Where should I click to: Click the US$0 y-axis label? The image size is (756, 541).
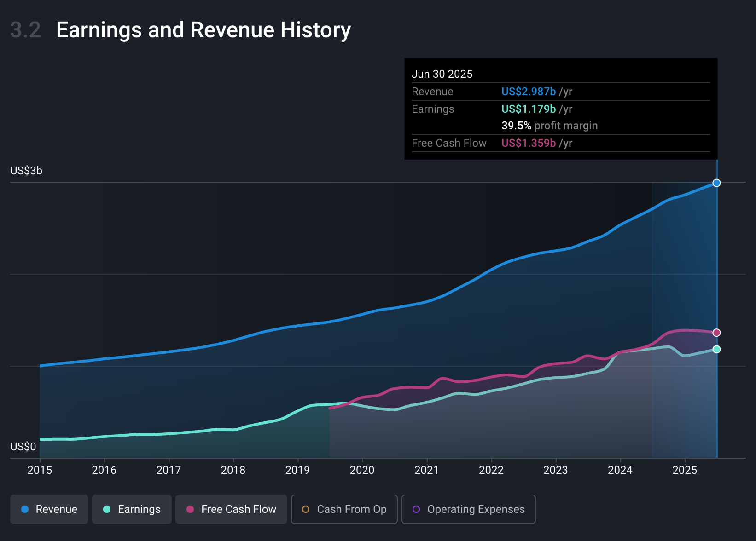23,447
